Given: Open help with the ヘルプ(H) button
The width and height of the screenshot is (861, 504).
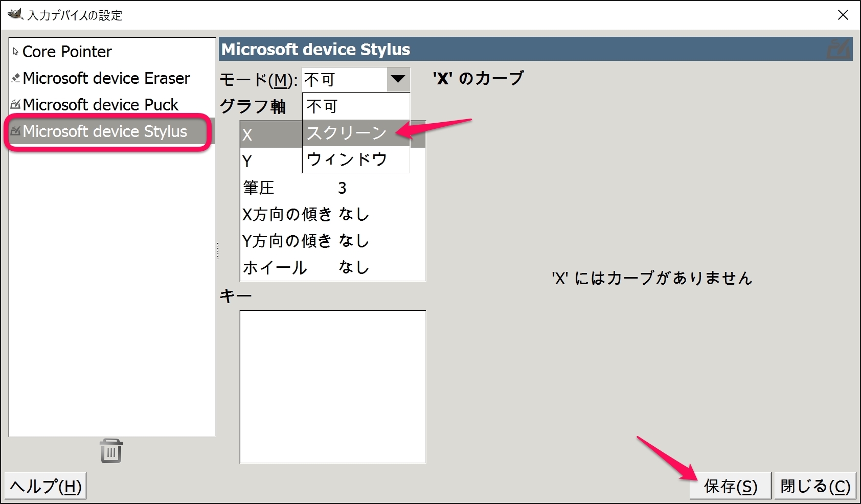Looking at the screenshot, I should click(x=45, y=485).
